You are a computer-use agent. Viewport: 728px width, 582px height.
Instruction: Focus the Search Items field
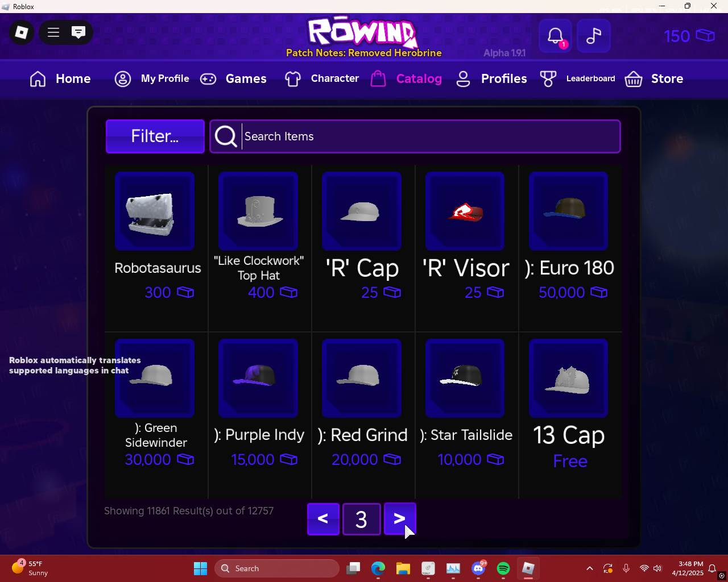pos(415,136)
